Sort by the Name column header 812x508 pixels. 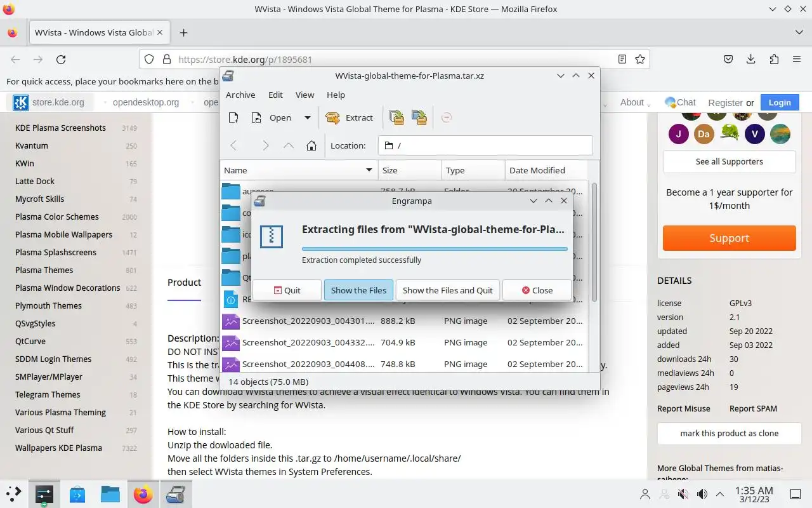coord(299,170)
